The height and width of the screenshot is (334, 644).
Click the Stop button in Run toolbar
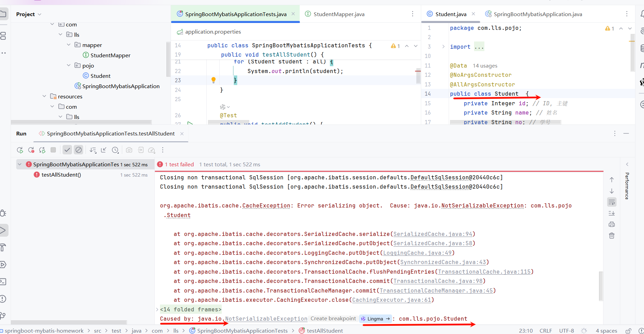click(53, 150)
